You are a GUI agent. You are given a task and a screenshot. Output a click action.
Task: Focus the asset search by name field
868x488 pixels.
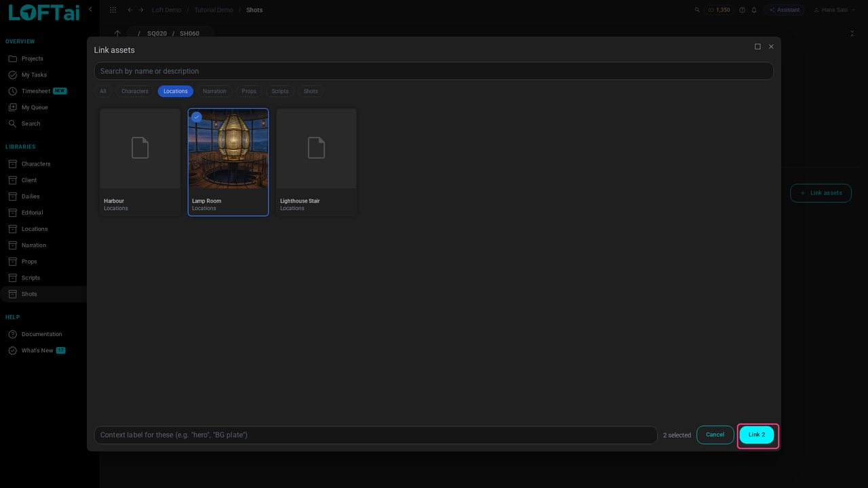434,71
